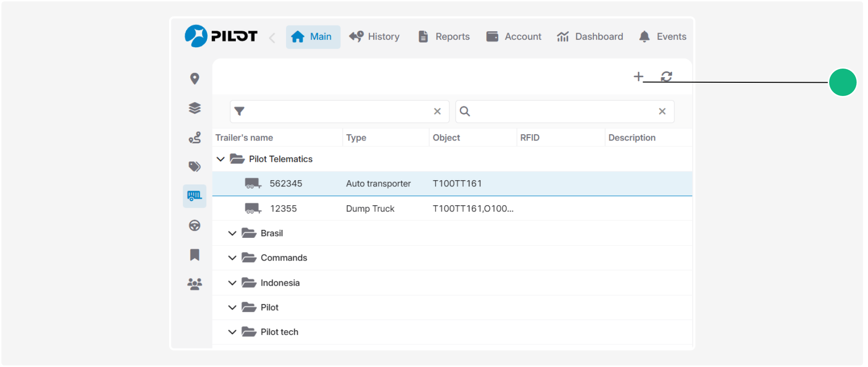This screenshot has height=367, width=868.
Task: Open the Reports tab
Action: click(x=444, y=36)
